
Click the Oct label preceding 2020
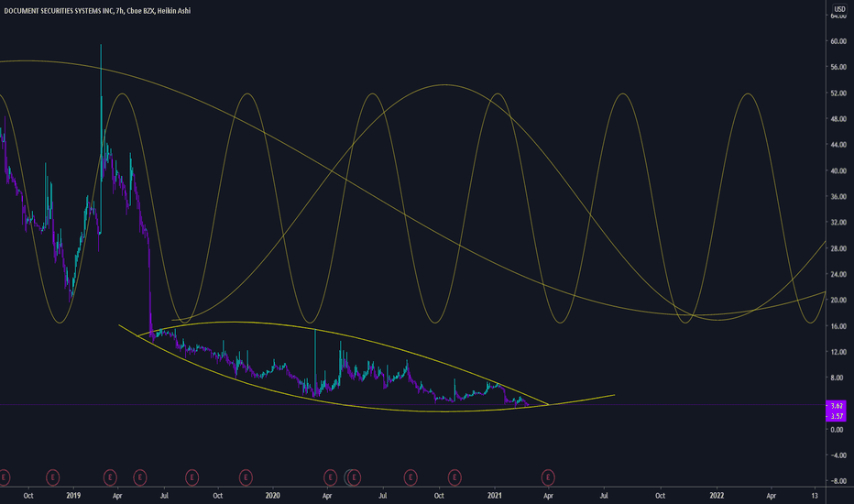click(x=218, y=496)
